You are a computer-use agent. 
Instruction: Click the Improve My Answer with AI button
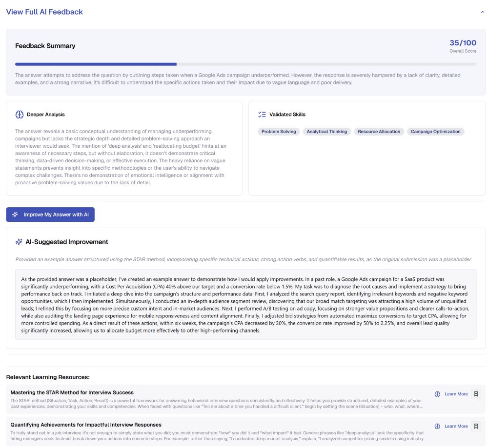coord(50,214)
